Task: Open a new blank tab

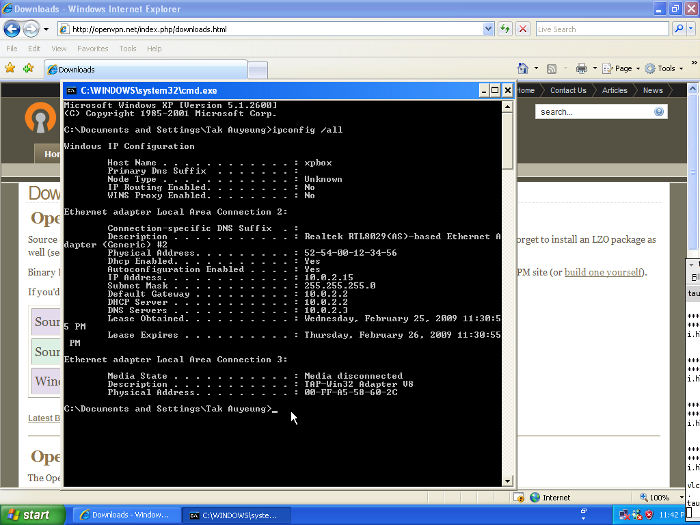Action: (258, 70)
